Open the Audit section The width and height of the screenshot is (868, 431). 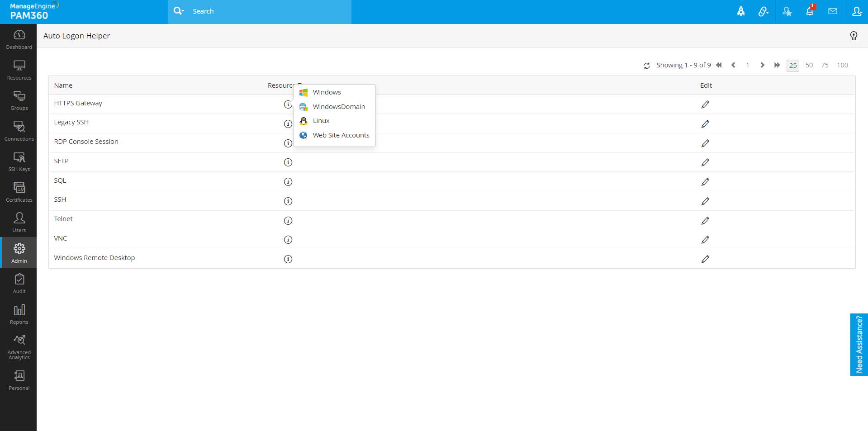pos(19,284)
